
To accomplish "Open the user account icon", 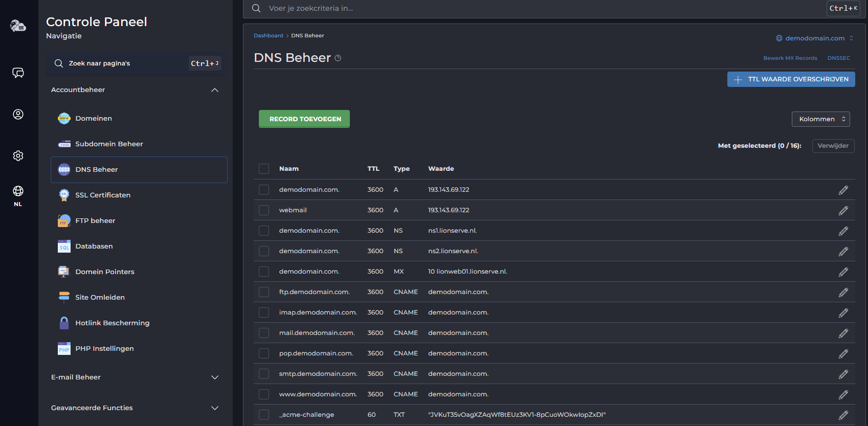I will click(x=18, y=114).
